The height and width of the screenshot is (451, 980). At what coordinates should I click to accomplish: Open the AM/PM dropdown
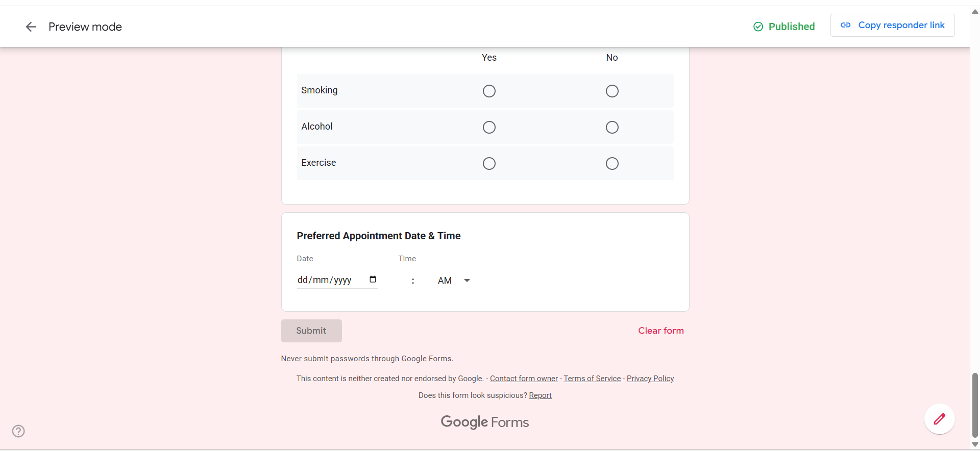(x=454, y=281)
